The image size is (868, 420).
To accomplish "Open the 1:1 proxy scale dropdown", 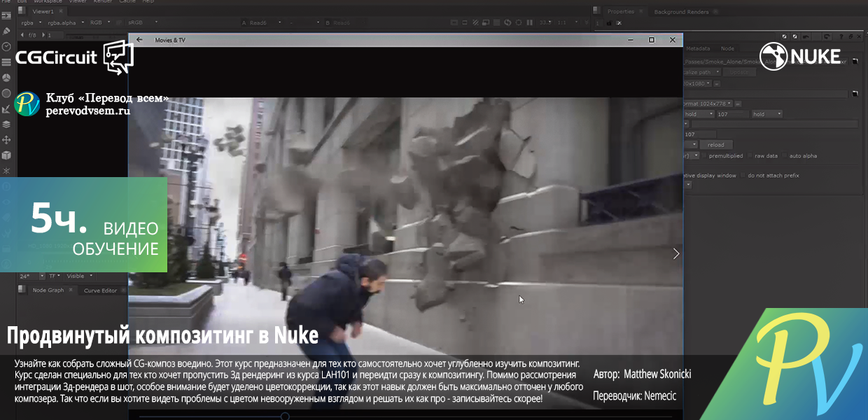I will click(x=568, y=22).
